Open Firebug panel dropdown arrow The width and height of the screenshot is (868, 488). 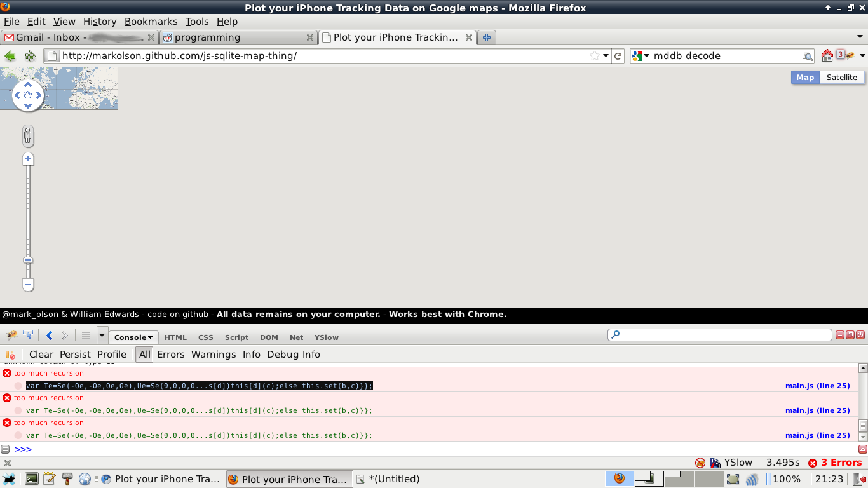click(x=102, y=335)
